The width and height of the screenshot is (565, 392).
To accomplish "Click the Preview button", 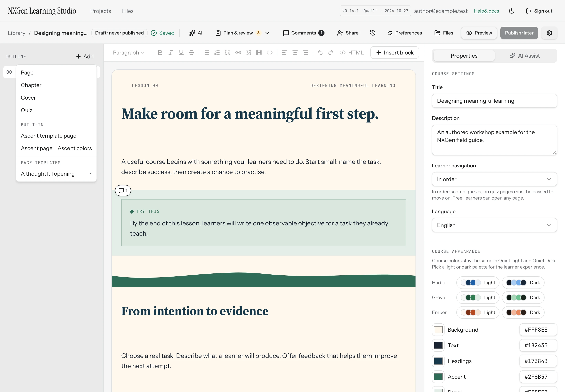I will [x=479, y=33].
